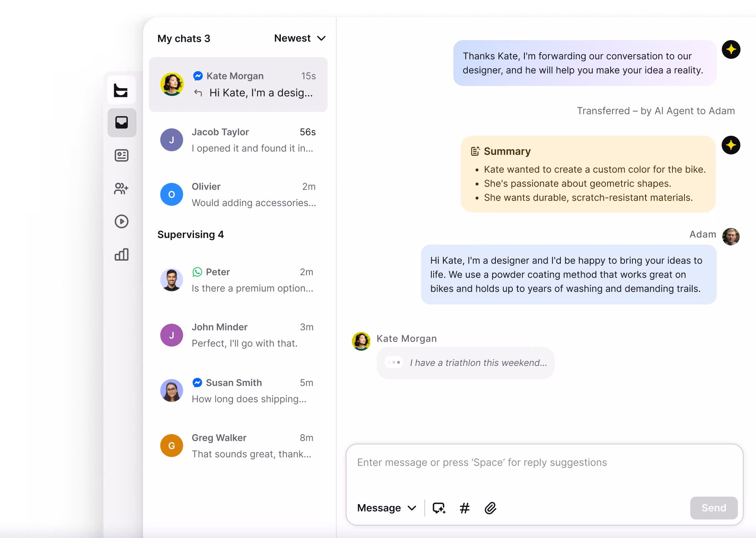Click 'How long does shipping...' preview
Screen dimensions: 756x538
coord(249,399)
